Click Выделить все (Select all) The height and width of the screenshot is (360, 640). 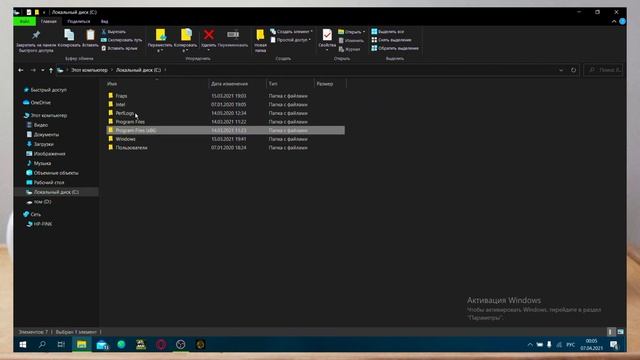(x=387, y=31)
